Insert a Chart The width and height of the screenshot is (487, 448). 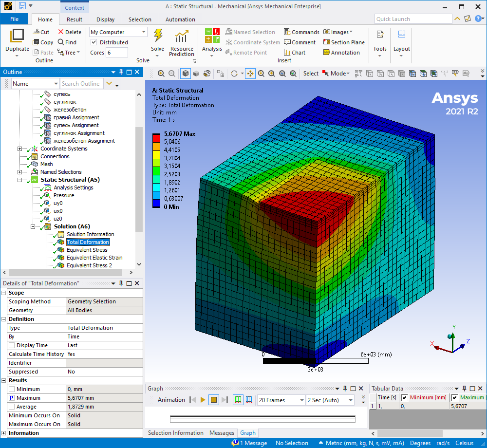pyautogui.click(x=295, y=53)
